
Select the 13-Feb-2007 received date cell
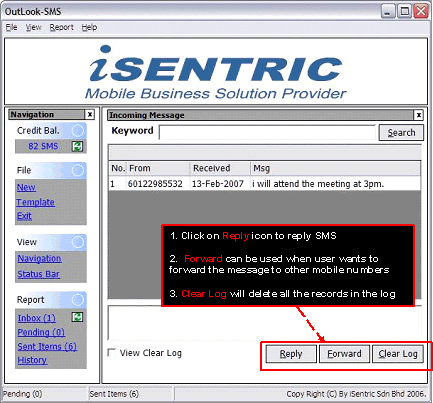[218, 184]
